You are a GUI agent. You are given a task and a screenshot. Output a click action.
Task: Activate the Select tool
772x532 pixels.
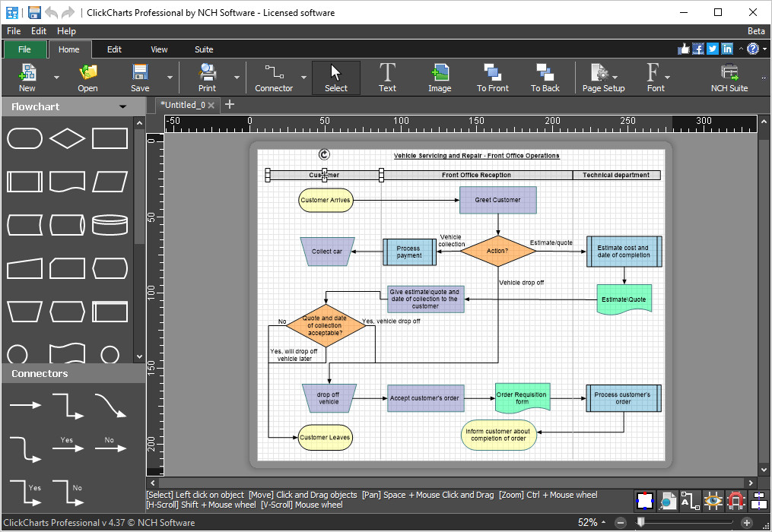pos(336,78)
